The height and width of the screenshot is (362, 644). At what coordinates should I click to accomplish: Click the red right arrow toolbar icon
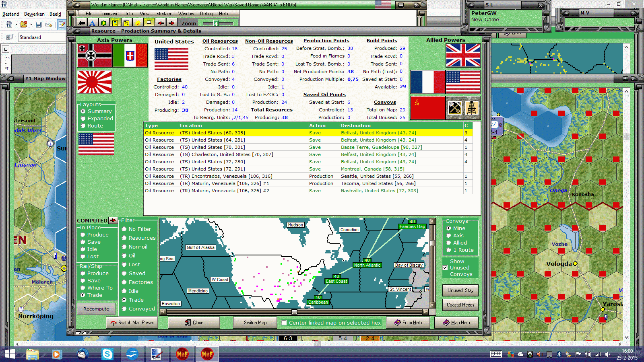[x=171, y=23]
